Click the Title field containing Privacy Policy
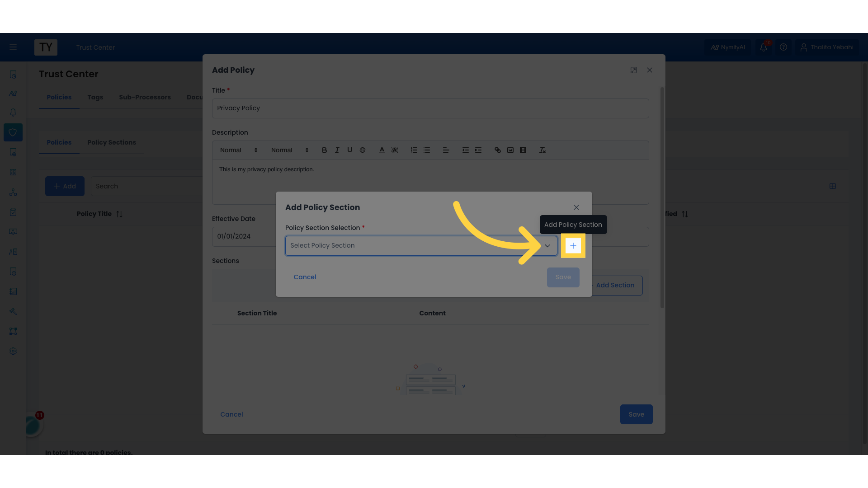The width and height of the screenshot is (868, 488). click(x=430, y=108)
